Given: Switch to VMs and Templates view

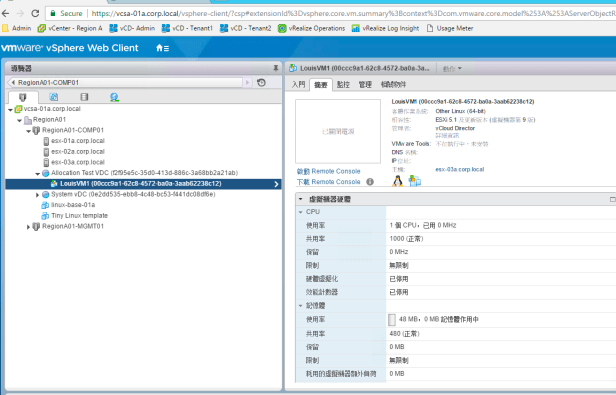Looking at the screenshot, I should 53,97.
